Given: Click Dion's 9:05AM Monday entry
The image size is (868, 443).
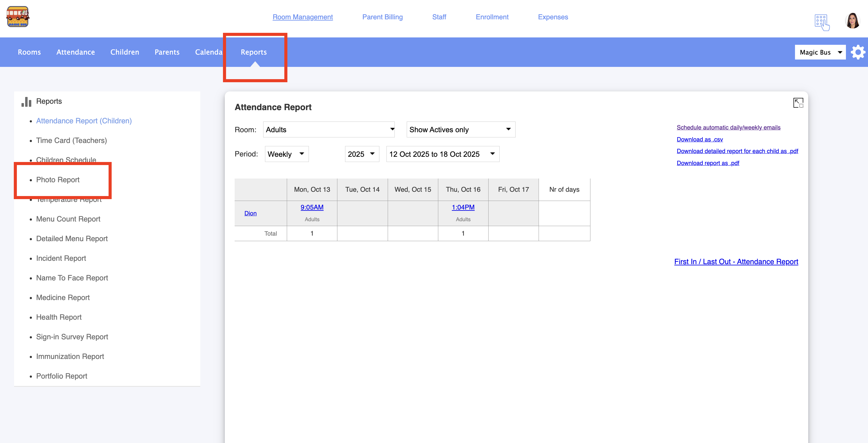Looking at the screenshot, I should tap(312, 207).
